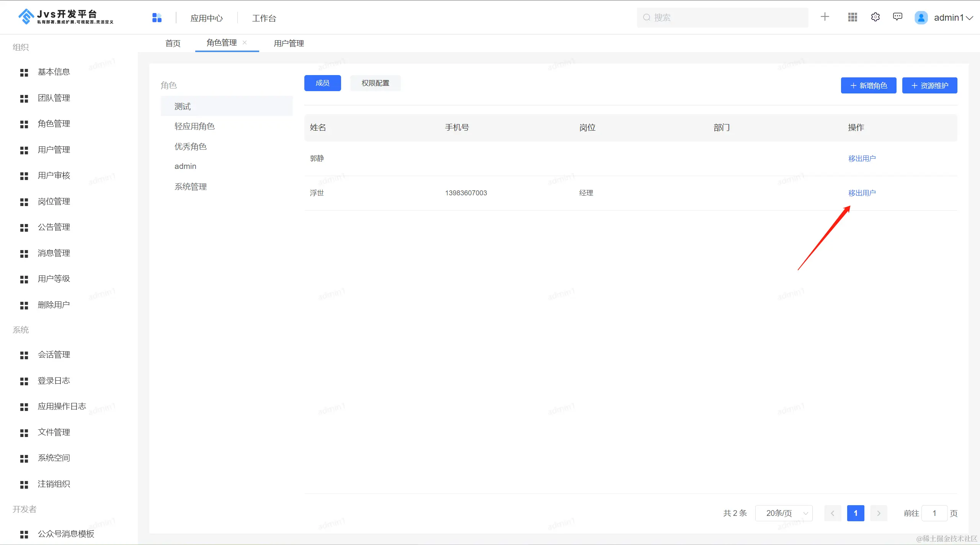Screen dimensions: 980x545
Task: Click the Jvs开发平台 logo
Action: pos(66,17)
